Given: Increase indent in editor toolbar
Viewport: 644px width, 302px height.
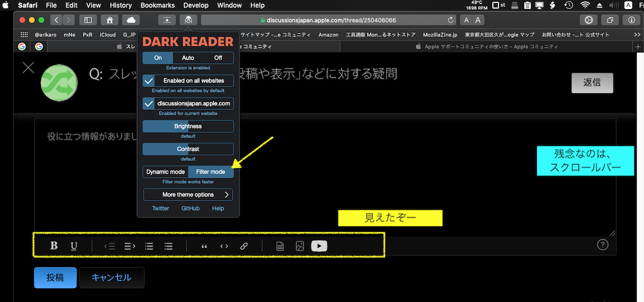Looking at the screenshot, I should pyautogui.click(x=130, y=246).
